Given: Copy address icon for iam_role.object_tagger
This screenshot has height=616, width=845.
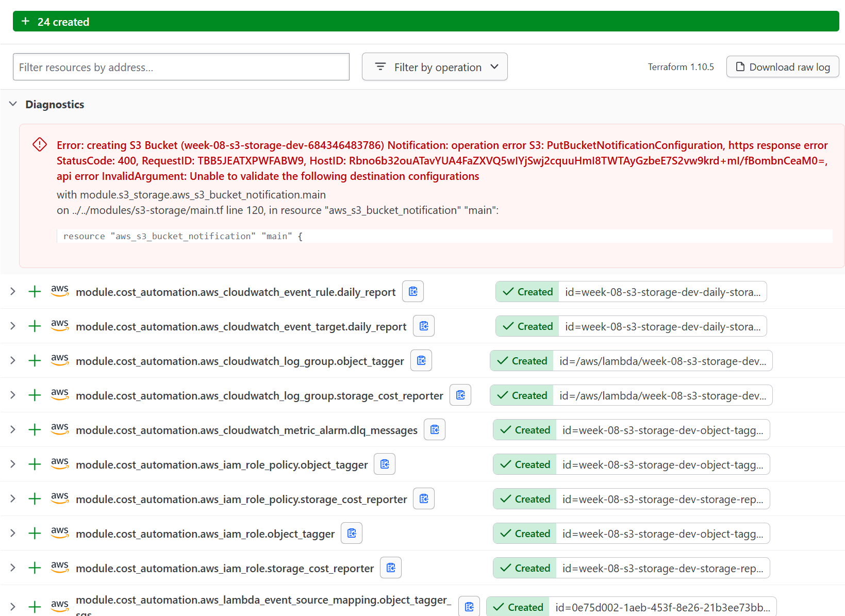Looking at the screenshot, I should 352,533.
